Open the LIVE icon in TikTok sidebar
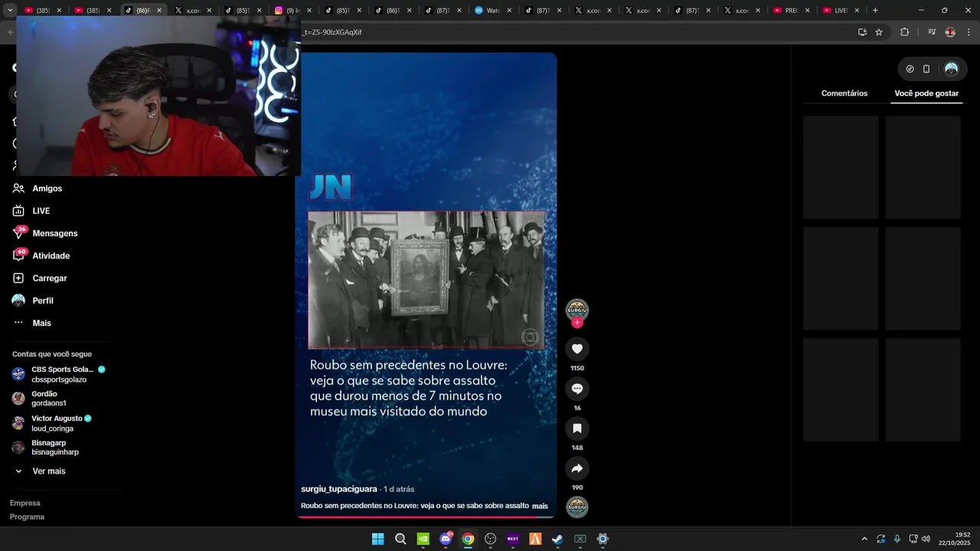The image size is (980, 551). click(18, 210)
